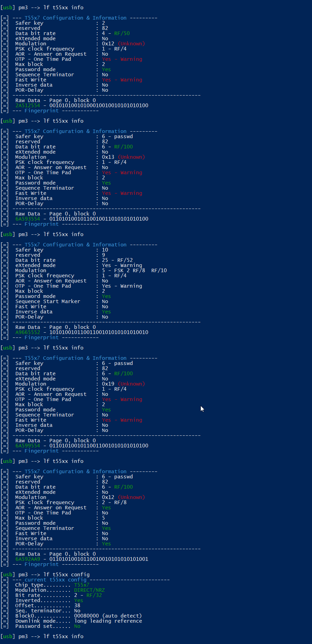312x644 pixels.
Task: Click the 'RF/50' data bit rate value
Action: click(x=122, y=33)
